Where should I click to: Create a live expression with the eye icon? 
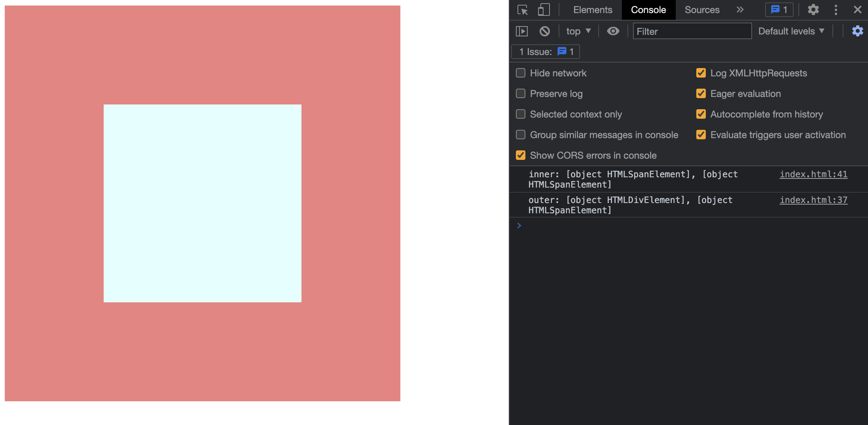[x=613, y=31]
